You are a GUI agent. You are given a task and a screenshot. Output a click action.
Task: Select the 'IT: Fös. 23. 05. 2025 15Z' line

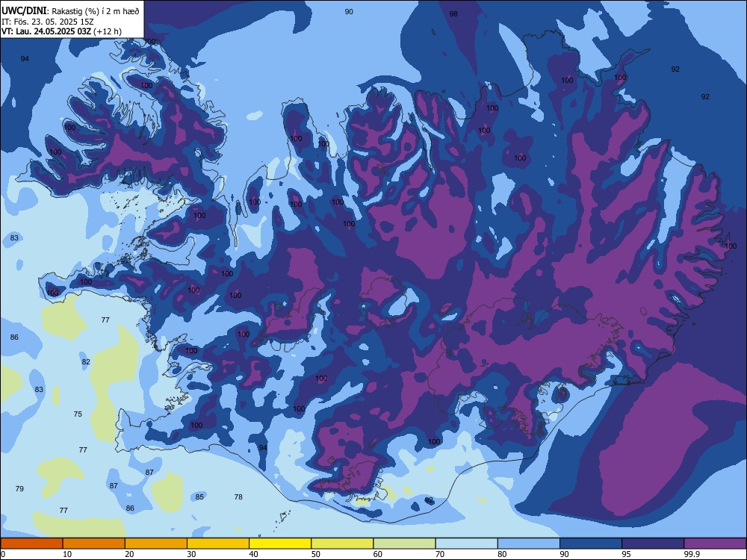(46, 22)
